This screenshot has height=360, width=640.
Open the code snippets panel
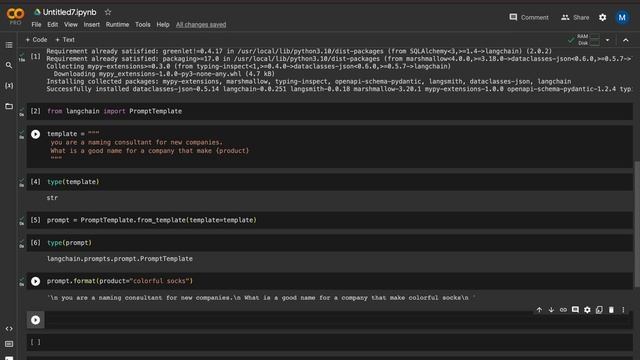[x=9, y=329]
